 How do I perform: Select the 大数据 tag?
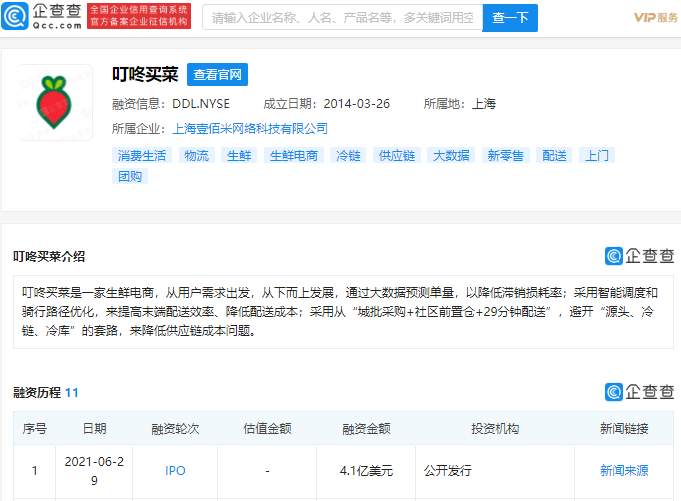pos(450,156)
